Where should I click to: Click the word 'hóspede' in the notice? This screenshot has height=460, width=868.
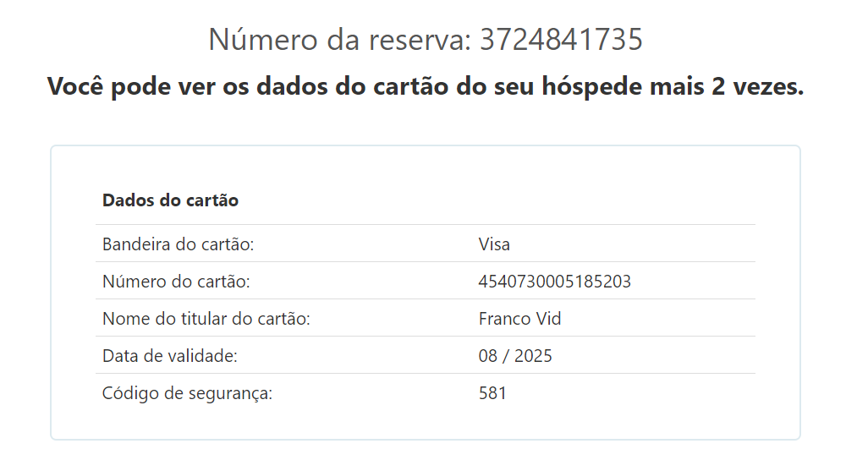[x=591, y=86]
